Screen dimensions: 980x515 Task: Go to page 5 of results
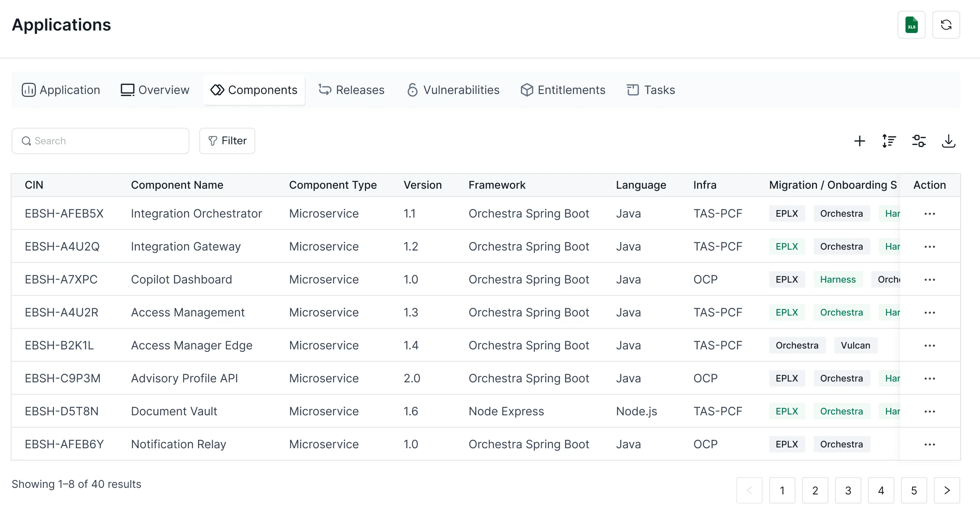[914, 490]
